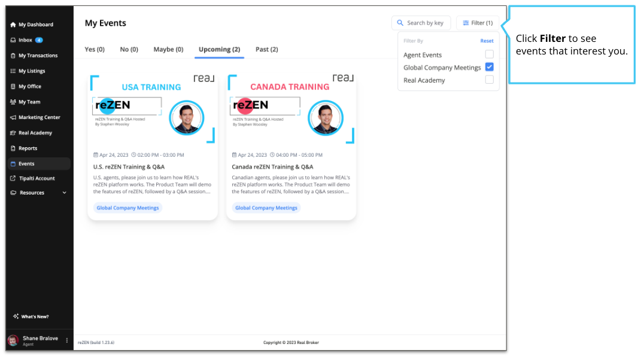
Task: Click the My Dashboard home icon
Action: click(x=13, y=25)
